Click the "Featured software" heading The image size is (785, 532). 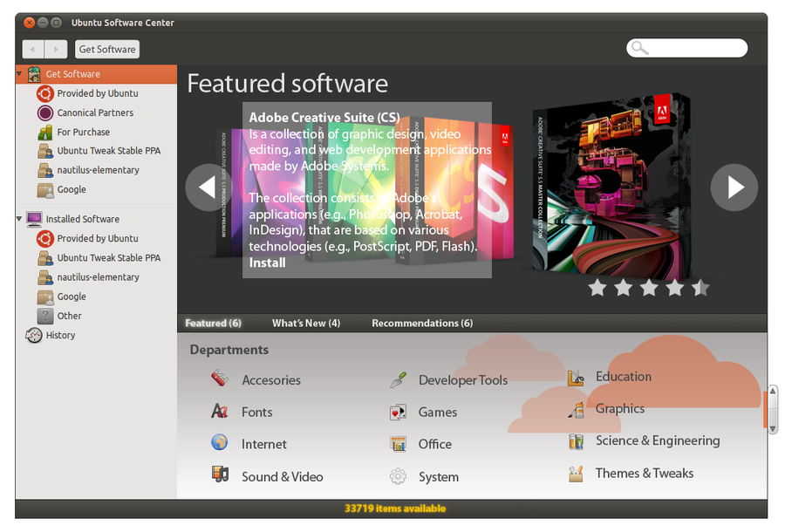click(287, 84)
